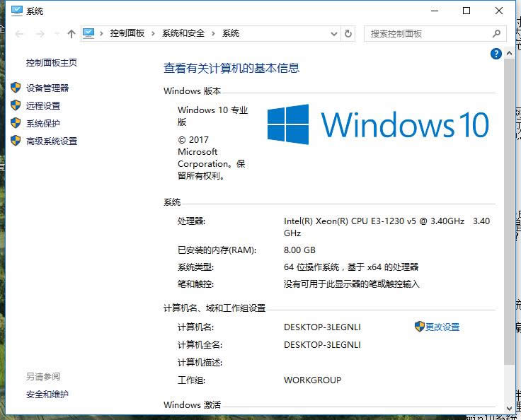This screenshot has width=521, height=420.
Task: Click the 搜索控制面板 search field
Action: click(x=435, y=33)
